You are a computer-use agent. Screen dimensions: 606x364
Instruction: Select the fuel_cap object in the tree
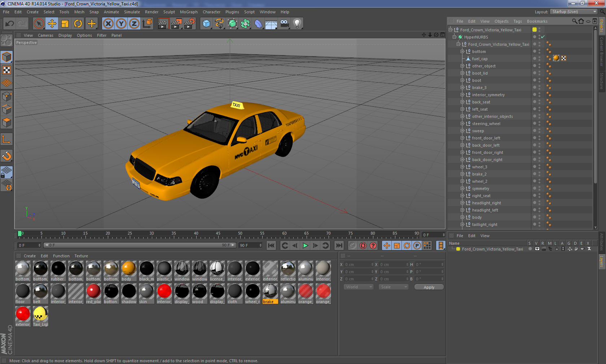pos(479,59)
